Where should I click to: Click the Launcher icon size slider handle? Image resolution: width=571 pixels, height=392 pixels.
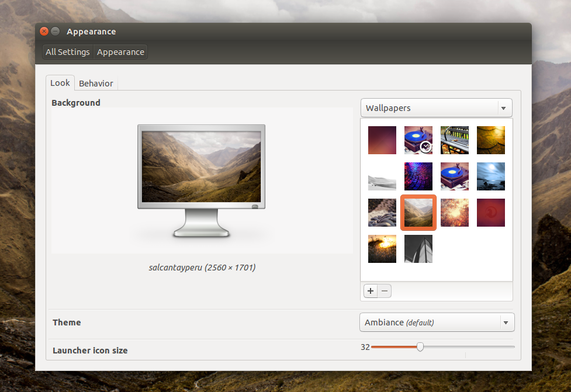[420, 347]
